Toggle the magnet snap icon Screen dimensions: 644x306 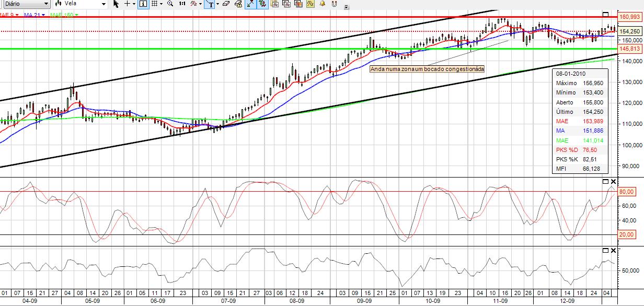click(x=333, y=4)
